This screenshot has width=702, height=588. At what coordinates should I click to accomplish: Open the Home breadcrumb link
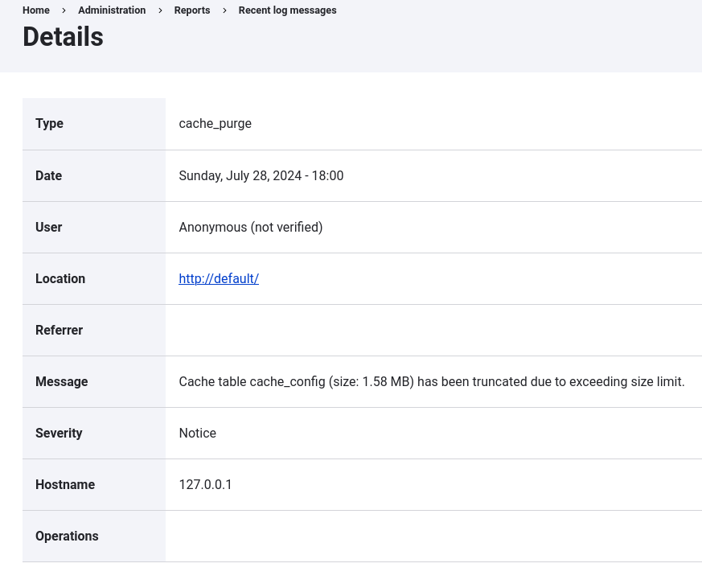[x=36, y=10]
